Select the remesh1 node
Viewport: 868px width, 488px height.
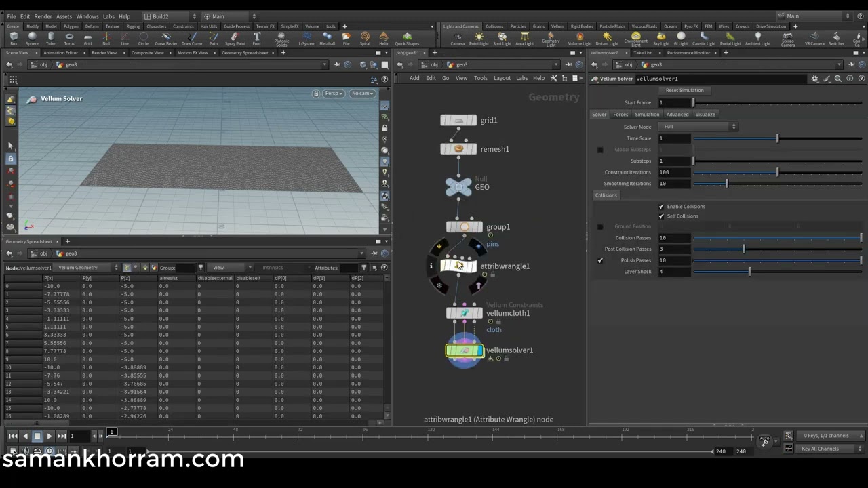(x=458, y=149)
